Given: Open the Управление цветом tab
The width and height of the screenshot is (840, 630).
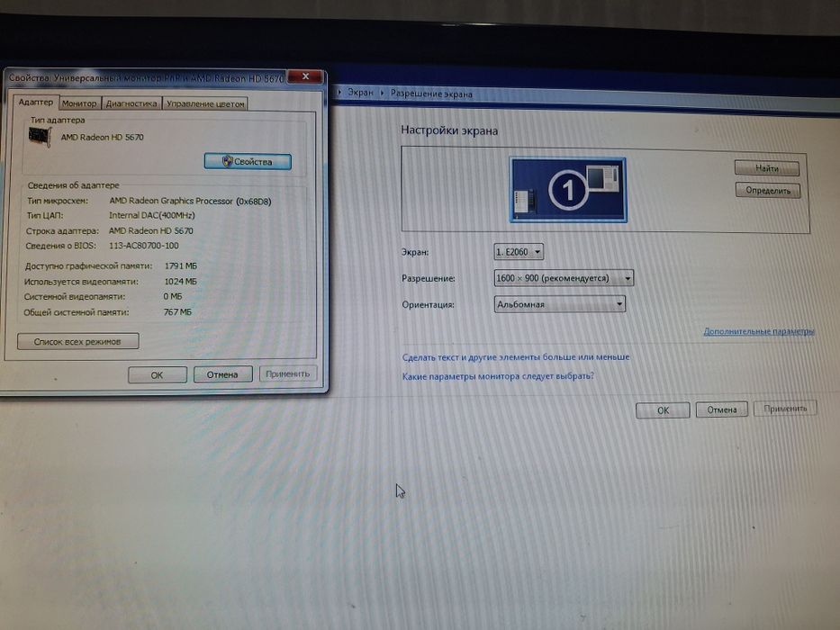Looking at the screenshot, I should tap(204, 103).
